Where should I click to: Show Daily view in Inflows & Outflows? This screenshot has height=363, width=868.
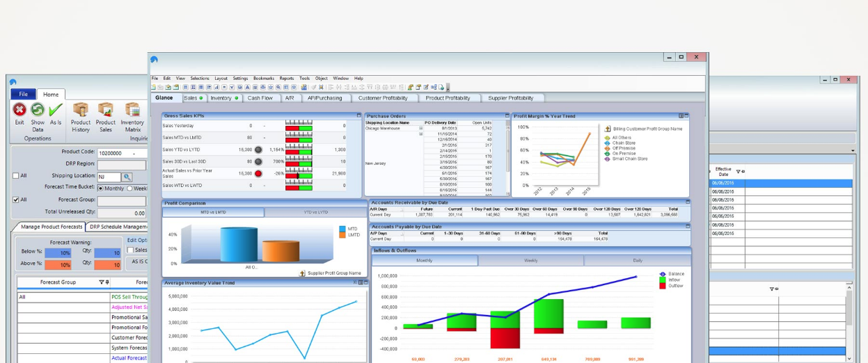pos(638,261)
